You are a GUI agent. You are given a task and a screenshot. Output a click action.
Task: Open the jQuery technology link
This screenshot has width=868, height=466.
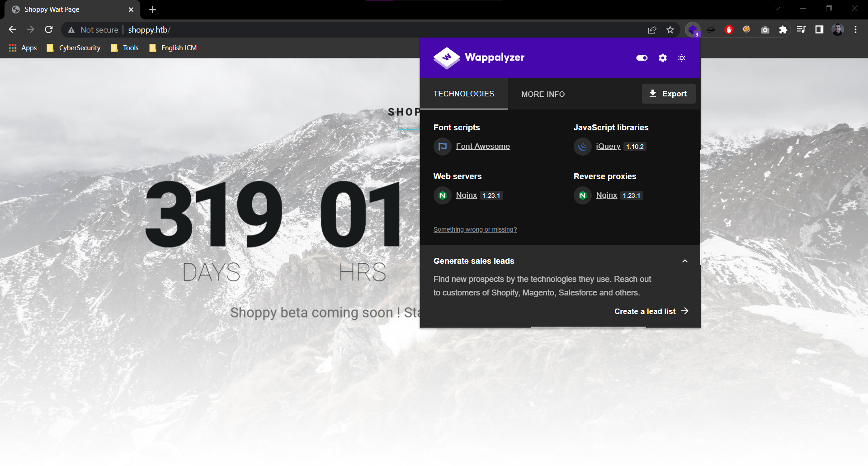608,146
